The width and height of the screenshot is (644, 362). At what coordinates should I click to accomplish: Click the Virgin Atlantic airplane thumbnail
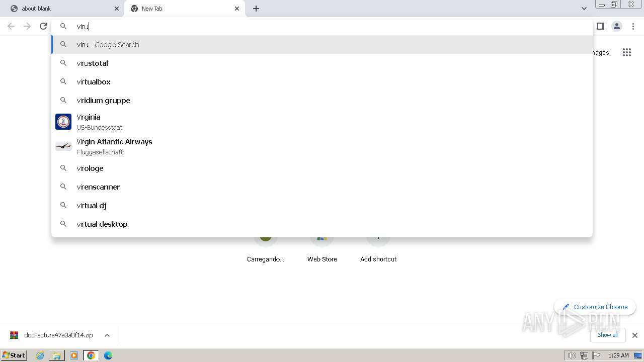coord(63,146)
